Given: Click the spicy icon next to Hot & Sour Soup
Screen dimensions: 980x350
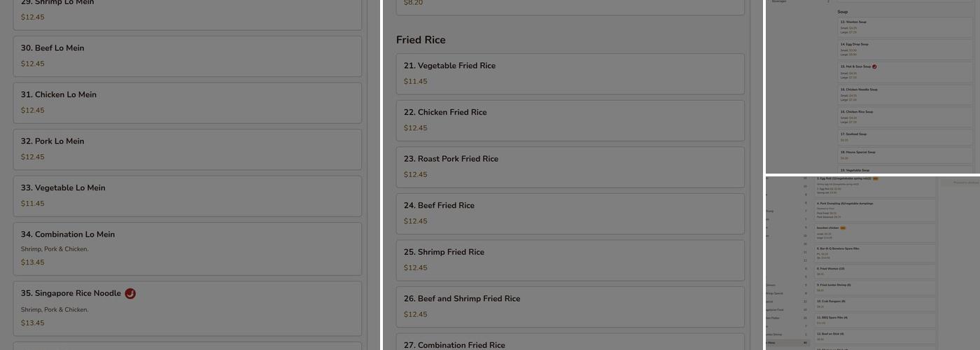Looking at the screenshot, I should (874, 66).
